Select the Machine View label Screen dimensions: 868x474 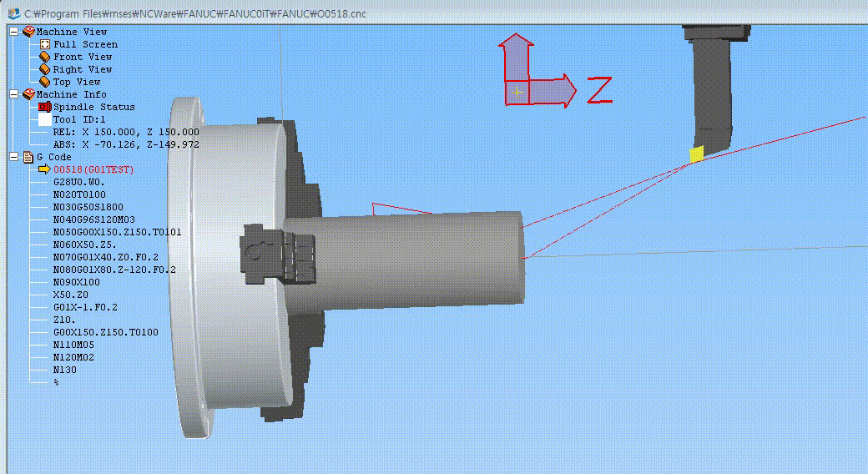point(72,32)
